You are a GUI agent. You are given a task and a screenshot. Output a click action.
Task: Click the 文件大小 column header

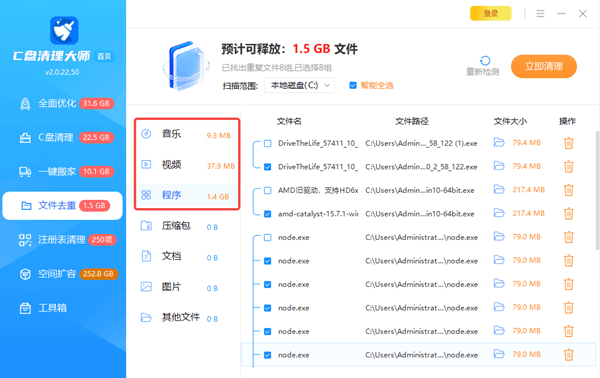click(510, 121)
